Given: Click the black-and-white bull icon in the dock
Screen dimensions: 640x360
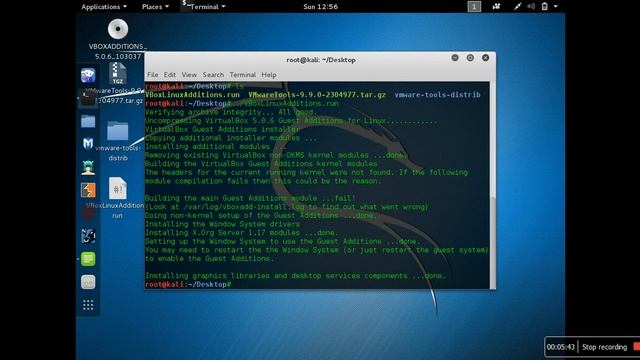Looking at the screenshot, I should pos(88,236).
